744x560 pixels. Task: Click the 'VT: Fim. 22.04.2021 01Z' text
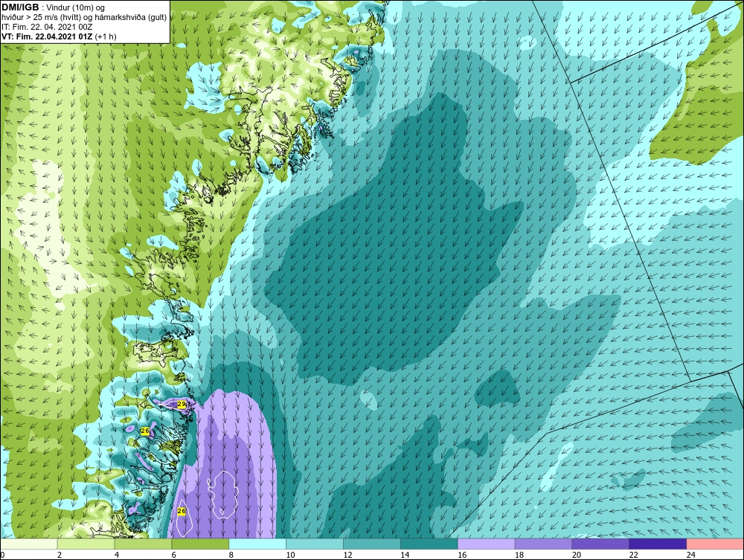47,36
